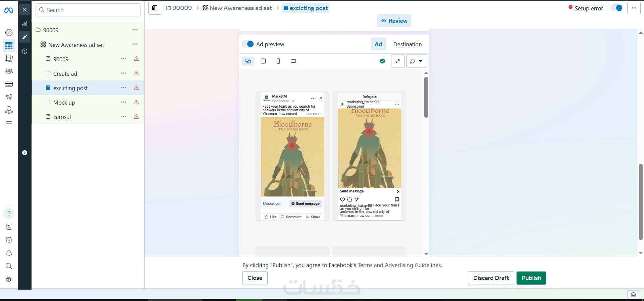Click the warning icon on 90009 ad

pos(136,59)
